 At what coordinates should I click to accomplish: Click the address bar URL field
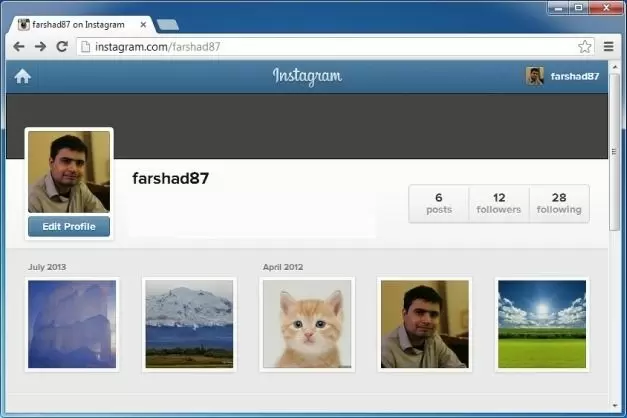coord(320,46)
